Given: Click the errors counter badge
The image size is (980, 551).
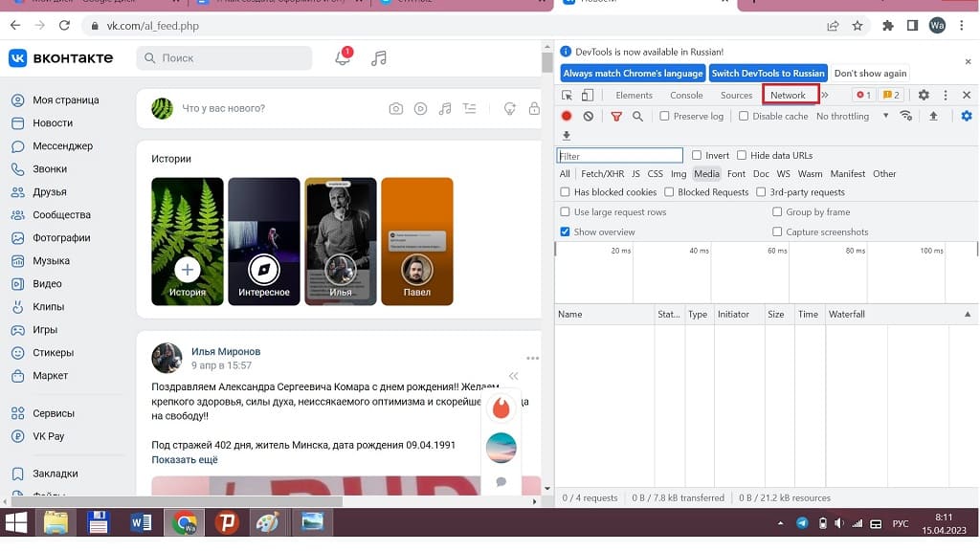Looking at the screenshot, I should click(x=864, y=95).
